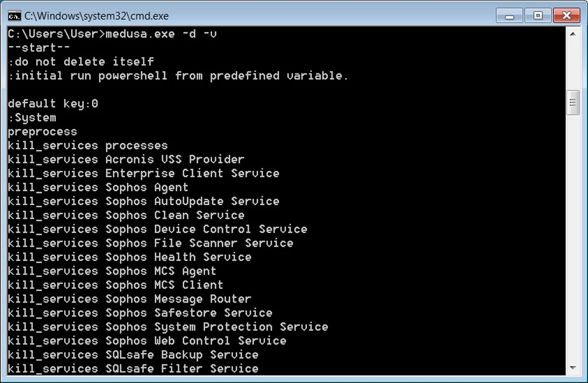Click the "do not delete itself" line
Screen dimensions: 588x383
pos(81,62)
